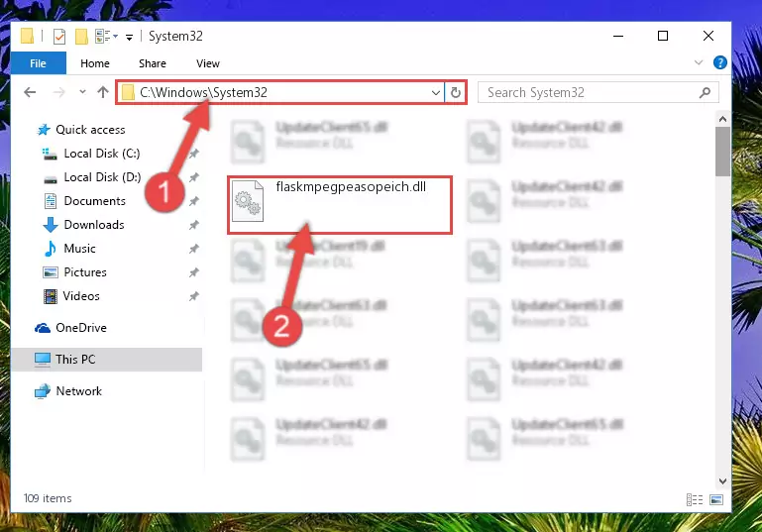Open Local Disk (C:) in sidebar
This screenshot has width=762, height=532.
102,154
